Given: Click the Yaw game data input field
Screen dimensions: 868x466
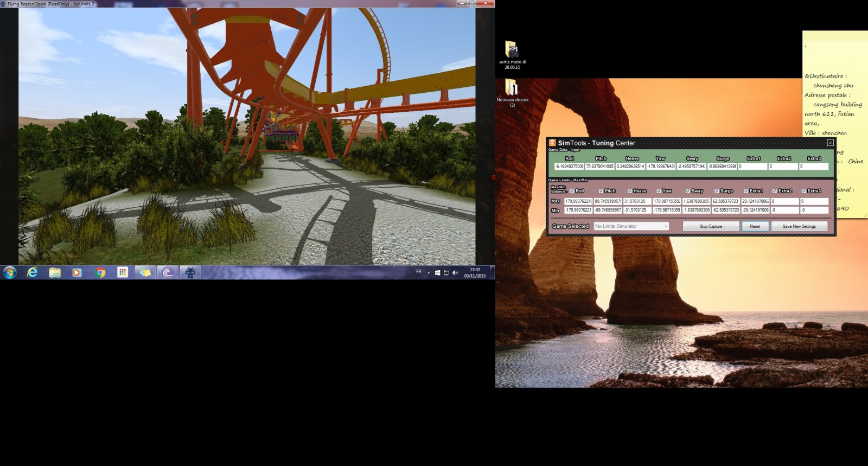Looking at the screenshot, I should pyautogui.click(x=661, y=167).
